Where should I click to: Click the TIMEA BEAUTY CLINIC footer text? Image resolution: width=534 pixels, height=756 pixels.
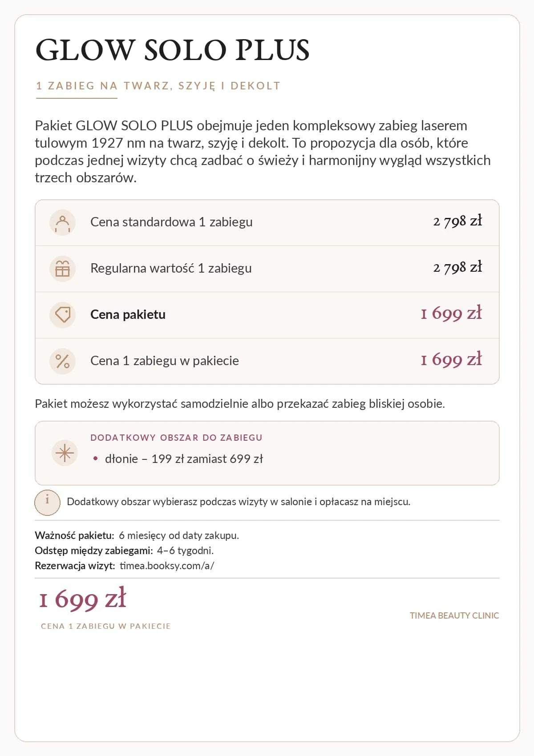(454, 615)
